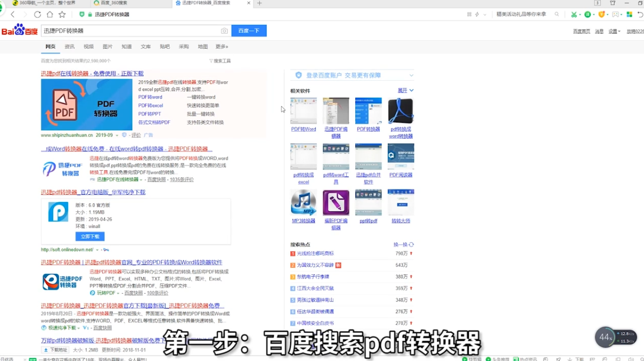Switch to the 资讯 tab
The height and width of the screenshot is (361, 644).
pos(69,47)
